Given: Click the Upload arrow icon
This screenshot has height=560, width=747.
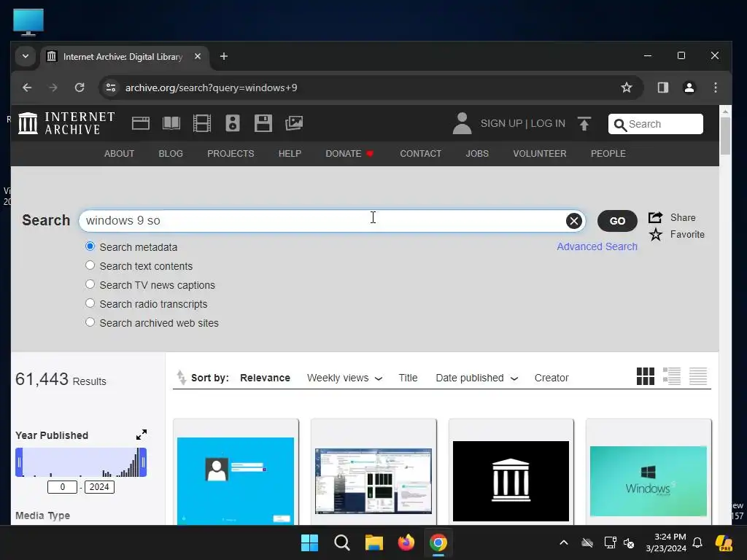Looking at the screenshot, I should click(x=584, y=124).
